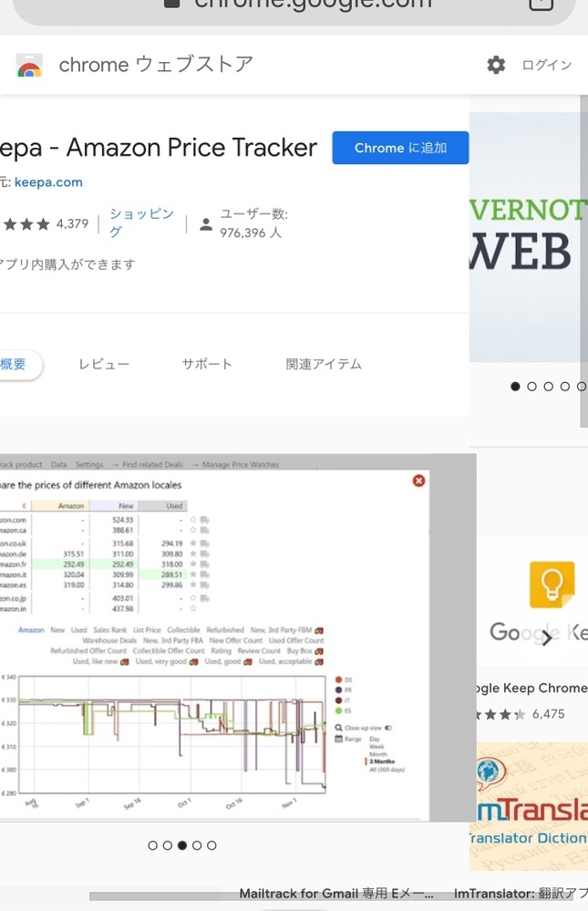Click the Manage Price Watches menu text
This screenshot has width=588, height=911.
pos(241,465)
